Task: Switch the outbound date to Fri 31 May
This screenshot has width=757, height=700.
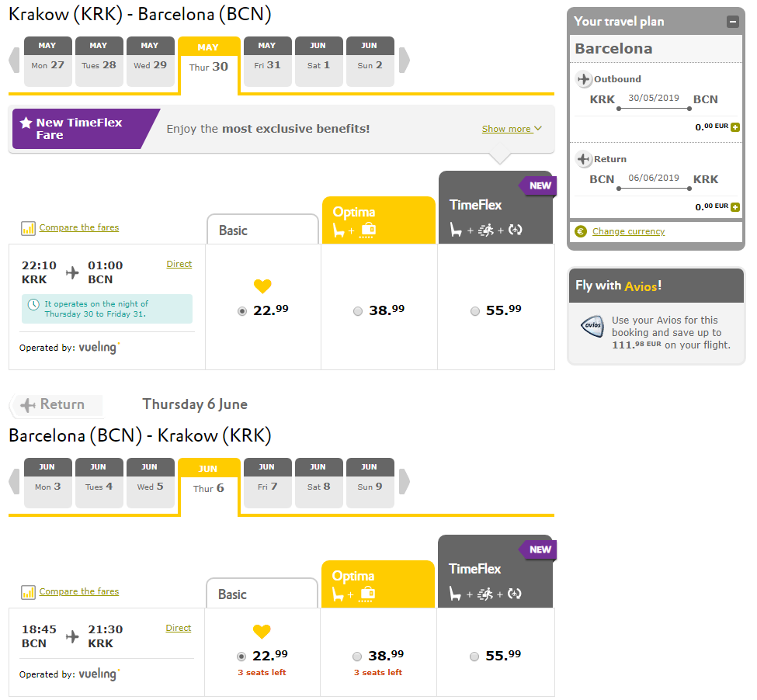Action: pyautogui.click(x=267, y=62)
